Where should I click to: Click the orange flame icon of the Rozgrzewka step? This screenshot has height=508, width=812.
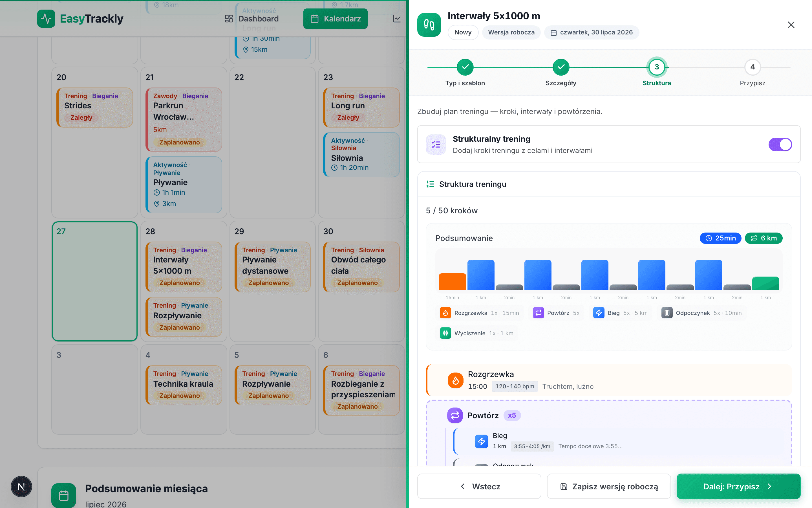tap(455, 380)
